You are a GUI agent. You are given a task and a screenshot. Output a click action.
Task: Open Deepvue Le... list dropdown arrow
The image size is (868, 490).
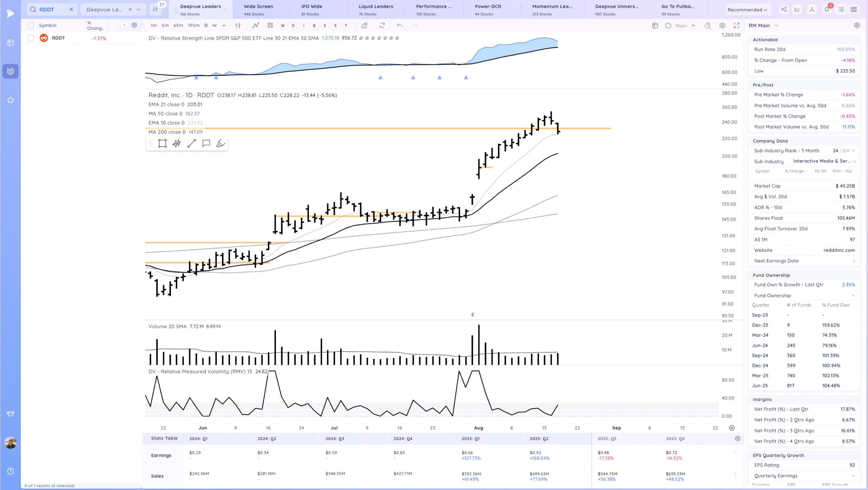point(138,9)
